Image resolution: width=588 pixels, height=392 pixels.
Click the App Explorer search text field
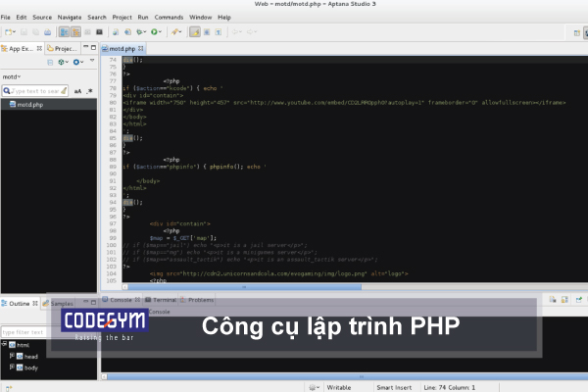[35, 91]
